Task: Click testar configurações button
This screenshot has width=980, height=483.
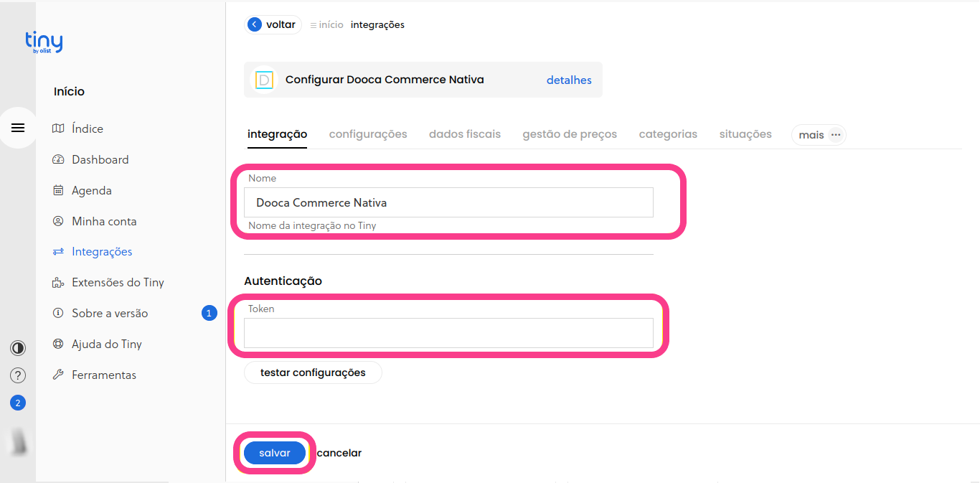Action: click(313, 372)
